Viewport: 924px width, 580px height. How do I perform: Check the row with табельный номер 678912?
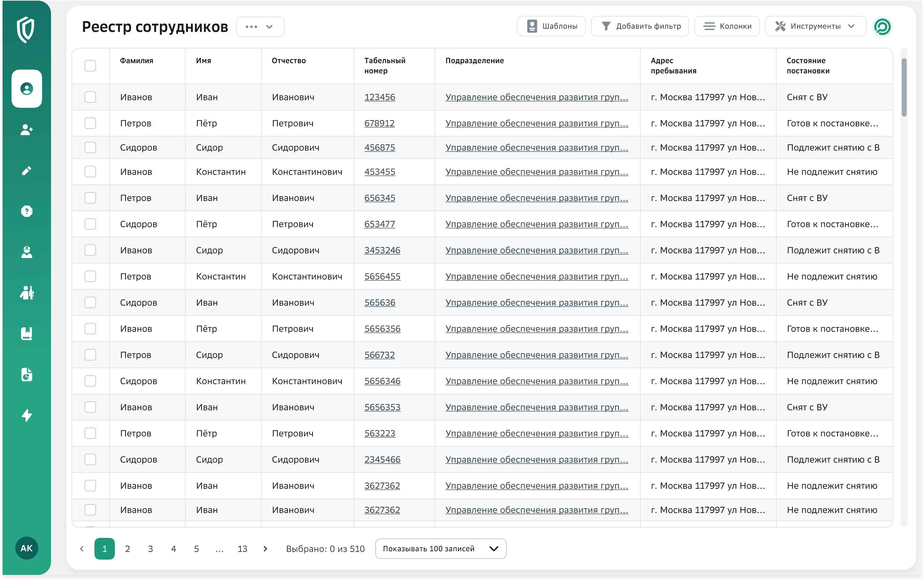tap(90, 123)
